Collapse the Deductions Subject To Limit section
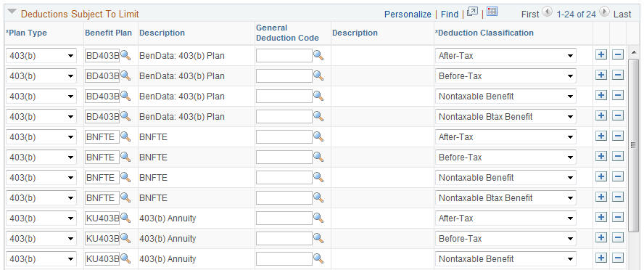644x270 pixels. click(x=13, y=13)
